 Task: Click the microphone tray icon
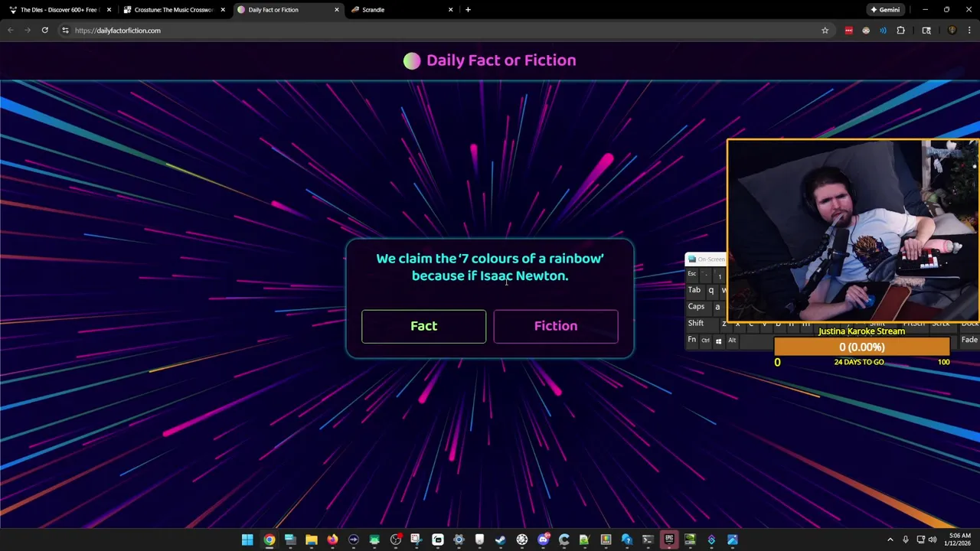[x=905, y=540]
